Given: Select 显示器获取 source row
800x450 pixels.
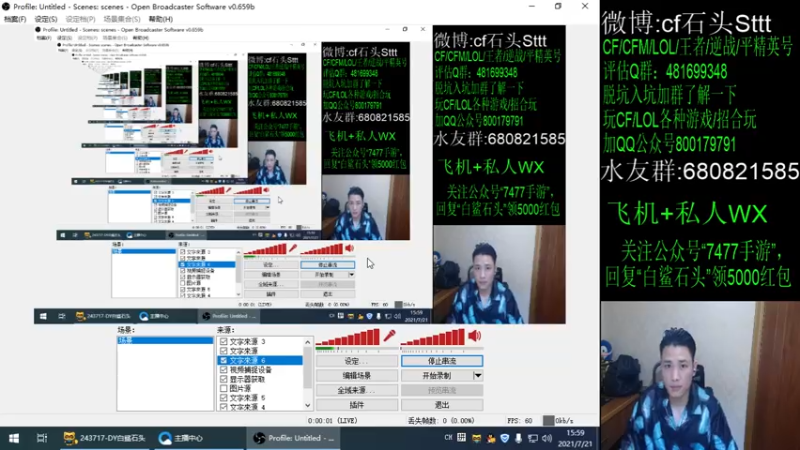Looking at the screenshot, I should point(260,379).
